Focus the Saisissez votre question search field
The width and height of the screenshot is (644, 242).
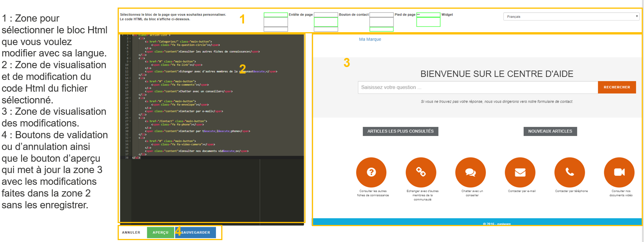coord(477,87)
